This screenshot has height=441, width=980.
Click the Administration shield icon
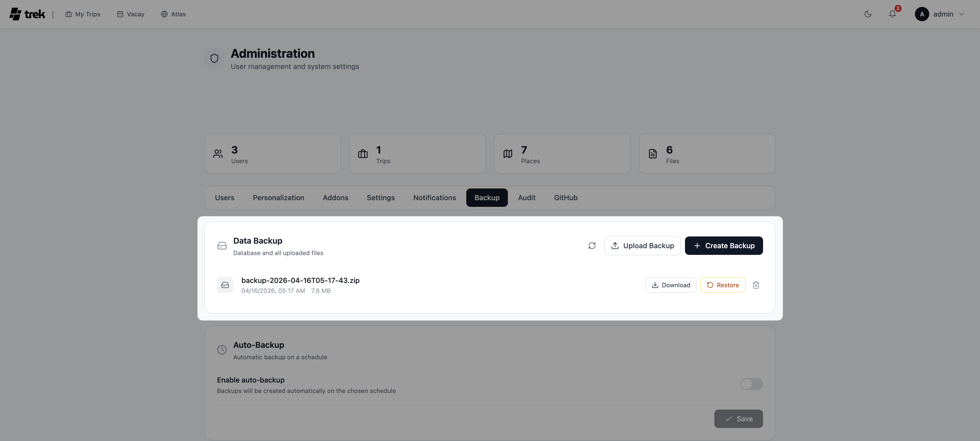(214, 58)
